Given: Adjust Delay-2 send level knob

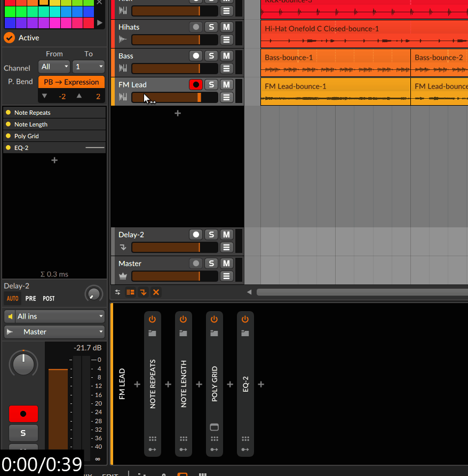Looking at the screenshot, I should click(94, 294).
